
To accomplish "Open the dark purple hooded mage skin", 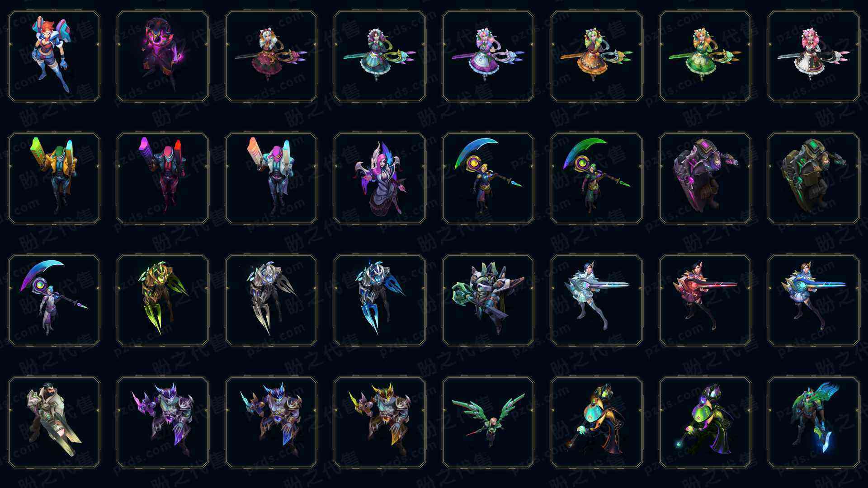I will pos(163,56).
